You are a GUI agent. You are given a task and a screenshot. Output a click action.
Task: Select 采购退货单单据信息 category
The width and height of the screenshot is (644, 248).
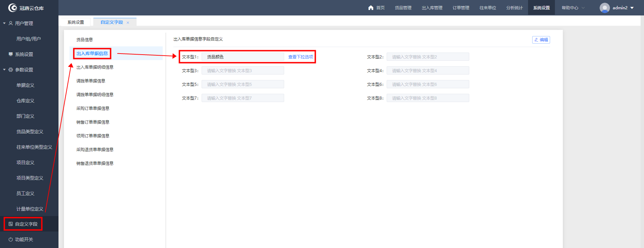[95, 150]
